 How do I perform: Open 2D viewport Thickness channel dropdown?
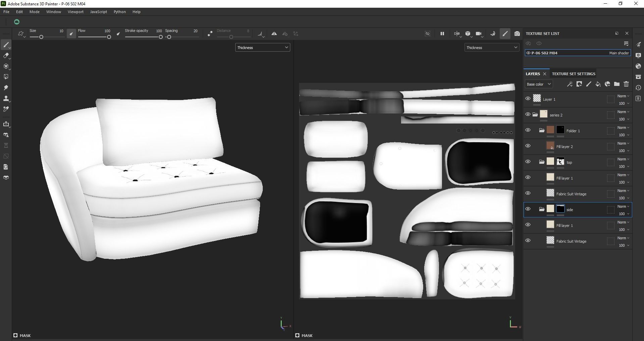pos(492,48)
